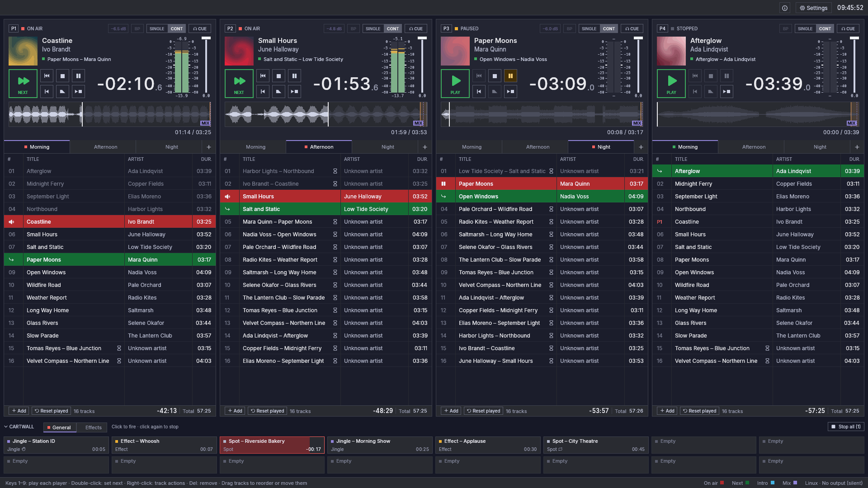
Task: Click play-then-stop icon in player P1
Action: point(78,91)
